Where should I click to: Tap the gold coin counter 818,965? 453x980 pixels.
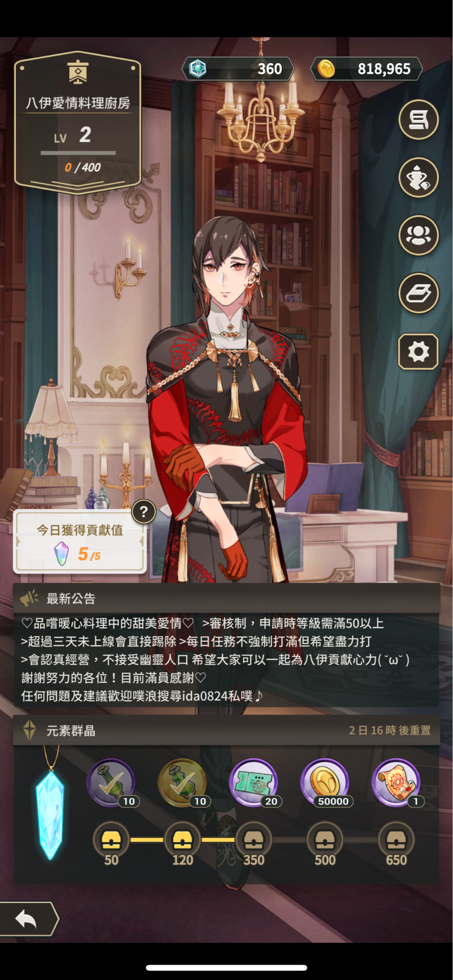(367, 69)
